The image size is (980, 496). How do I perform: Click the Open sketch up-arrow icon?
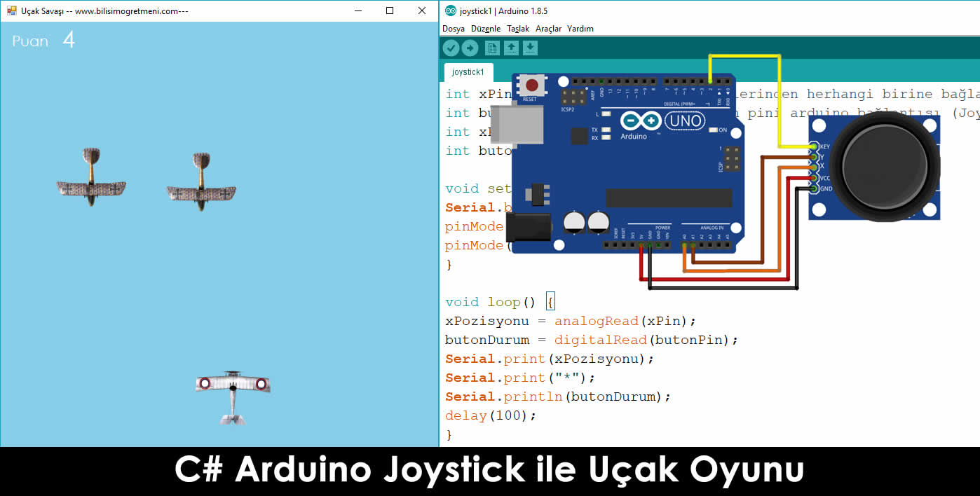512,48
